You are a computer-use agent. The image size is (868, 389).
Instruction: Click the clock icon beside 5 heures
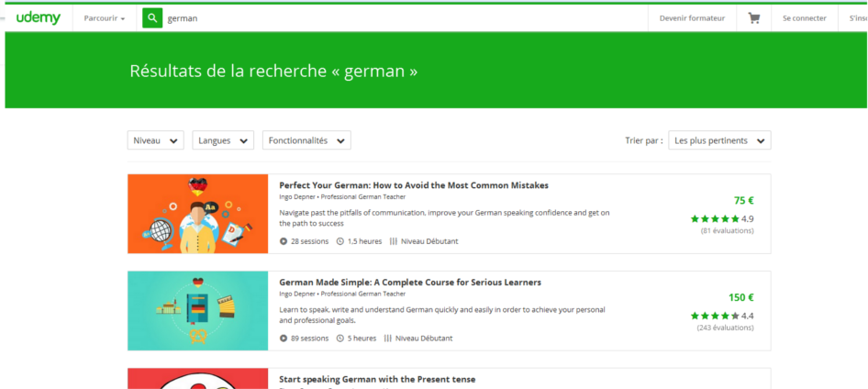(340, 339)
